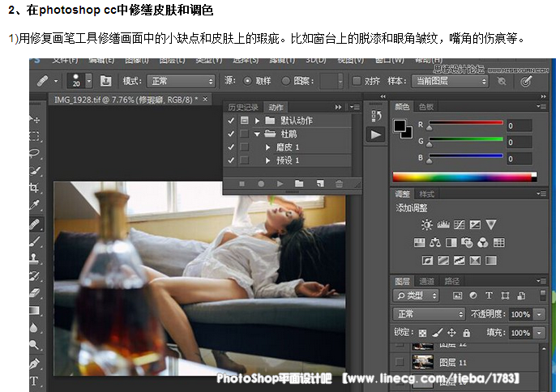The image size is (560, 392).
Task: Select the 图案 source radio button
Action: (285, 81)
